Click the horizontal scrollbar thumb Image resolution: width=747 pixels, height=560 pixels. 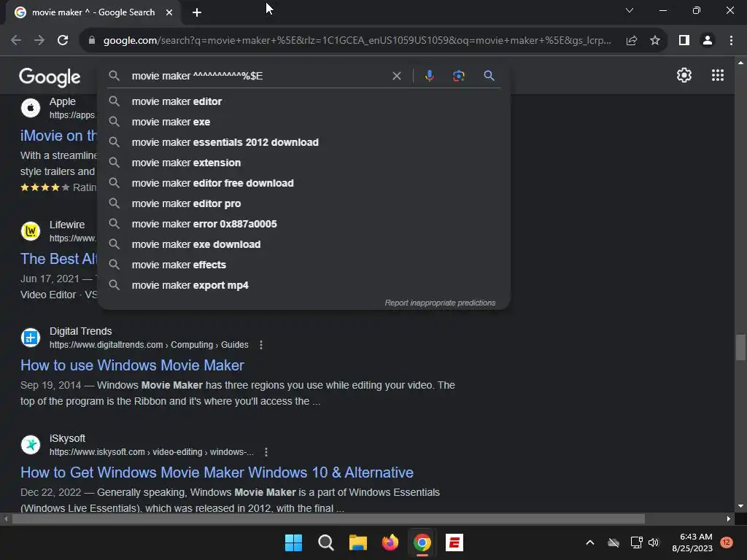[328, 518]
